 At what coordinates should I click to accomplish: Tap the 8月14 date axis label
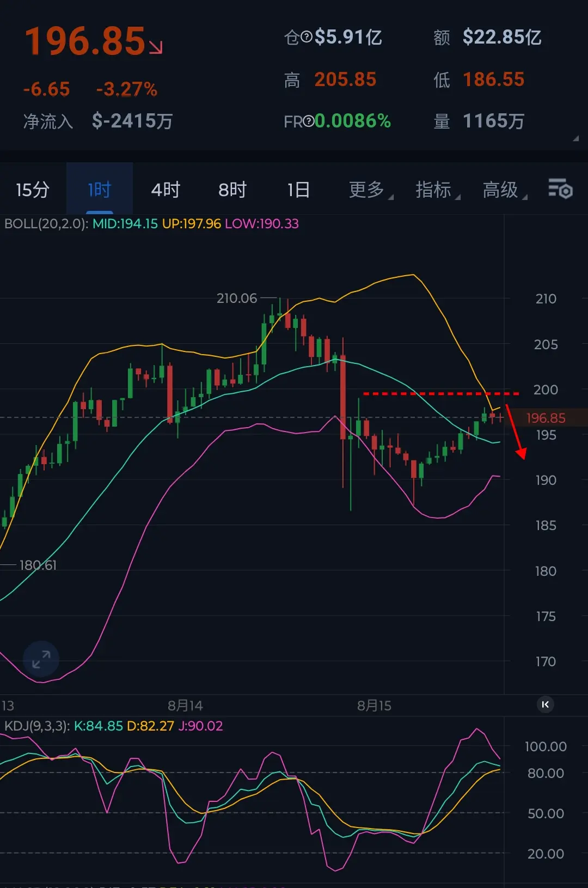click(185, 706)
